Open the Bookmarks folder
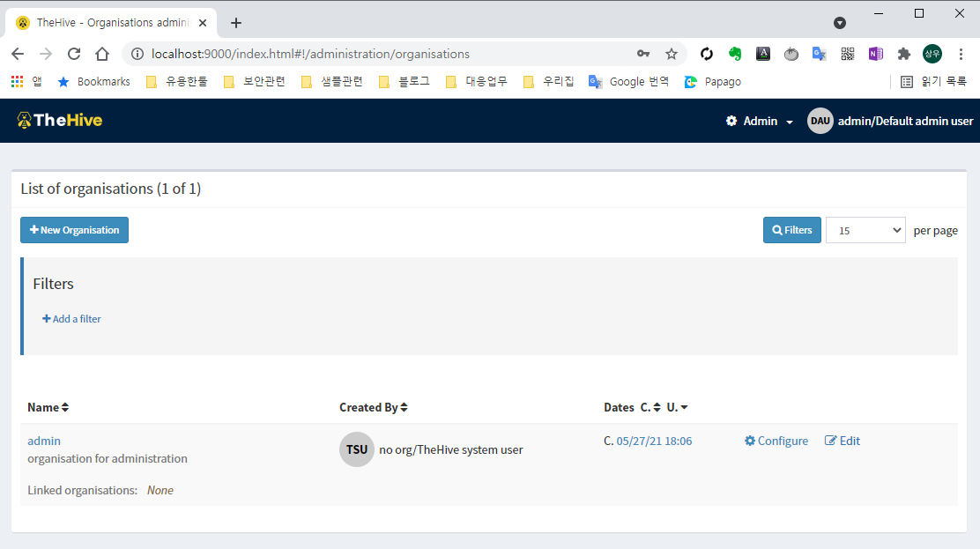The width and height of the screenshot is (980, 549). (93, 82)
